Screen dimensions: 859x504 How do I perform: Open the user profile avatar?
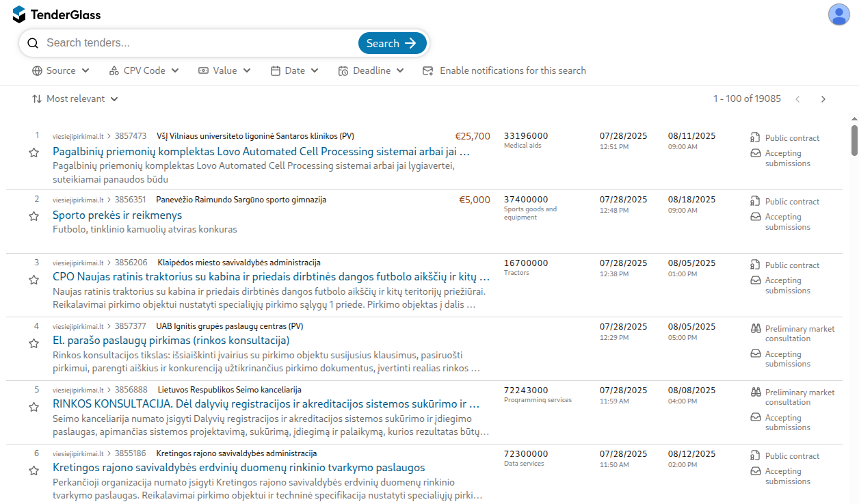pos(838,14)
